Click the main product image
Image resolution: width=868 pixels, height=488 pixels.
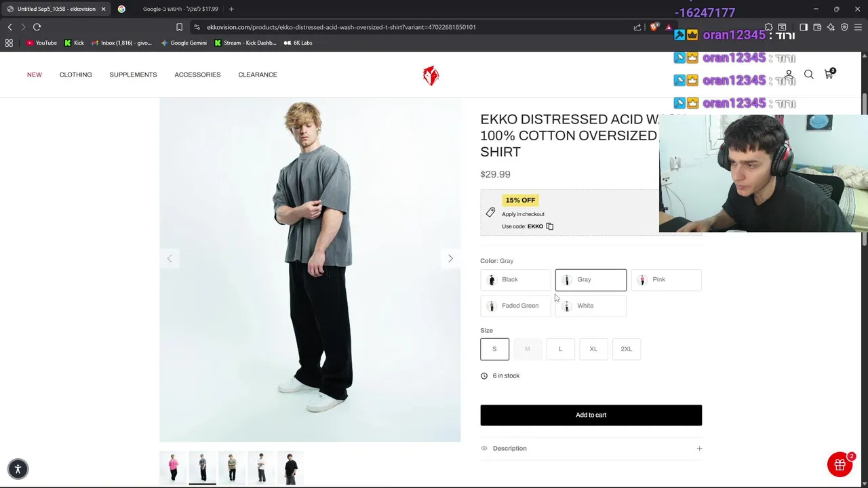click(x=310, y=270)
